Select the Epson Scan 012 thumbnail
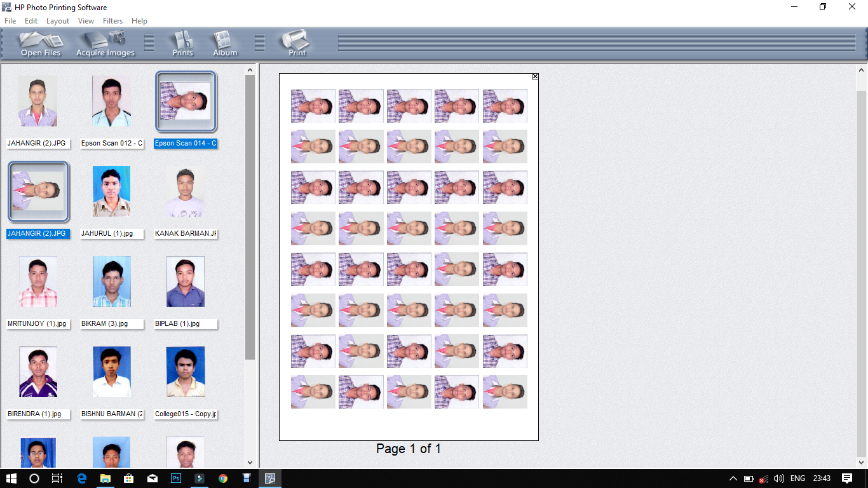This screenshot has height=488, width=868. coord(112,101)
